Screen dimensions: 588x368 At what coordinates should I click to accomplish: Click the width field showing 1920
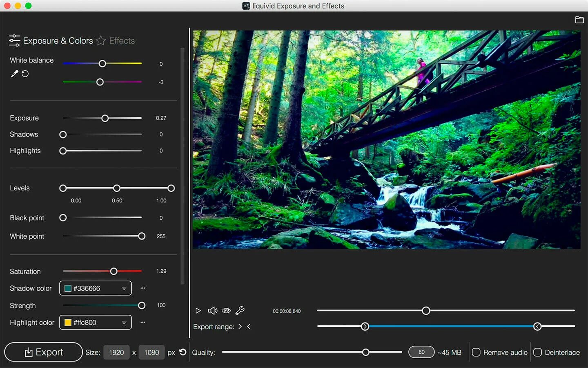point(116,352)
